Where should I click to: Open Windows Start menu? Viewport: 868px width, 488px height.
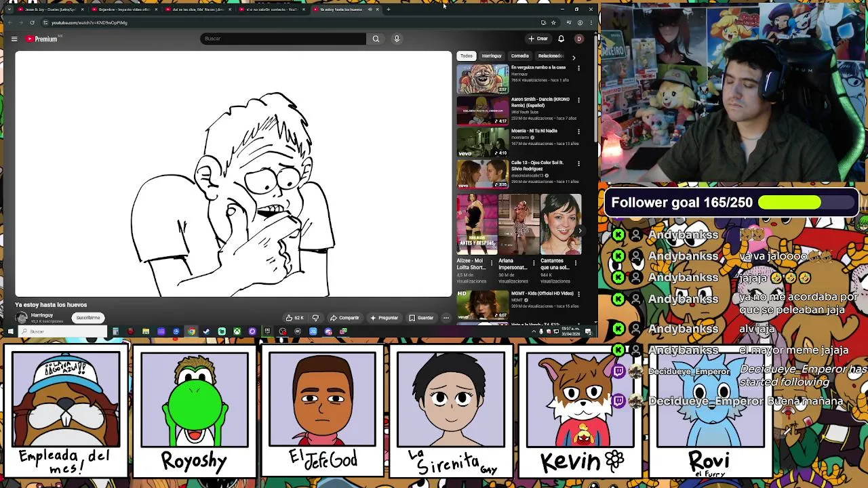point(9,331)
